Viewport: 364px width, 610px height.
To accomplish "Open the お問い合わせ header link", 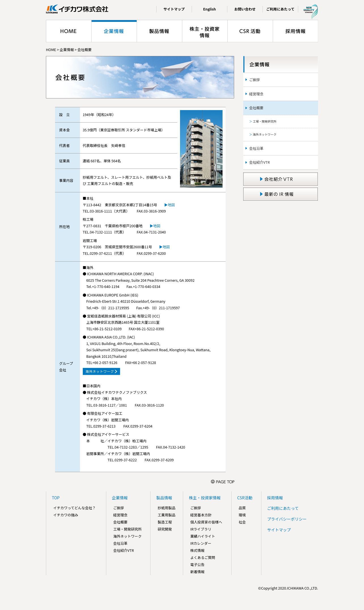I will pos(245,9).
